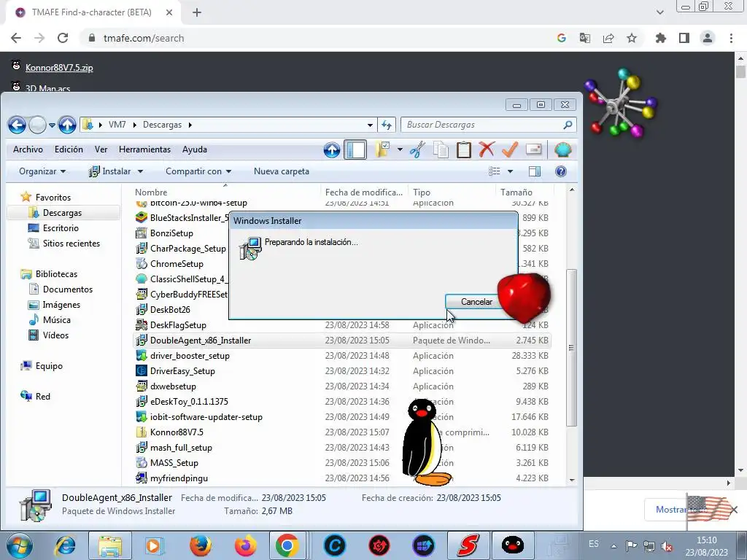Expand the address bar history dropdown
Image resolution: width=747 pixels, height=560 pixels.
[x=370, y=125]
